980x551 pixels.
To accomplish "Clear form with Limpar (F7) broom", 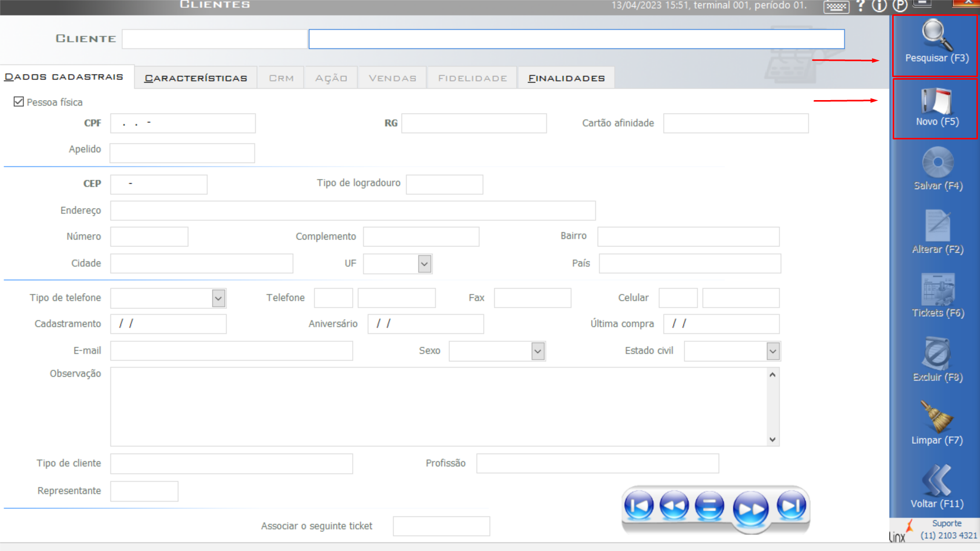I will (937, 417).
